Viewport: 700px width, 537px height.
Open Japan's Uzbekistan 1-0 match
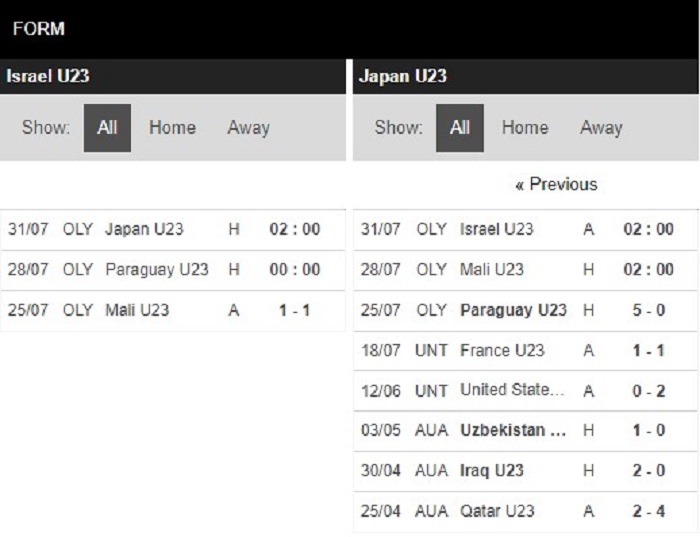click(x=525, y=431)
